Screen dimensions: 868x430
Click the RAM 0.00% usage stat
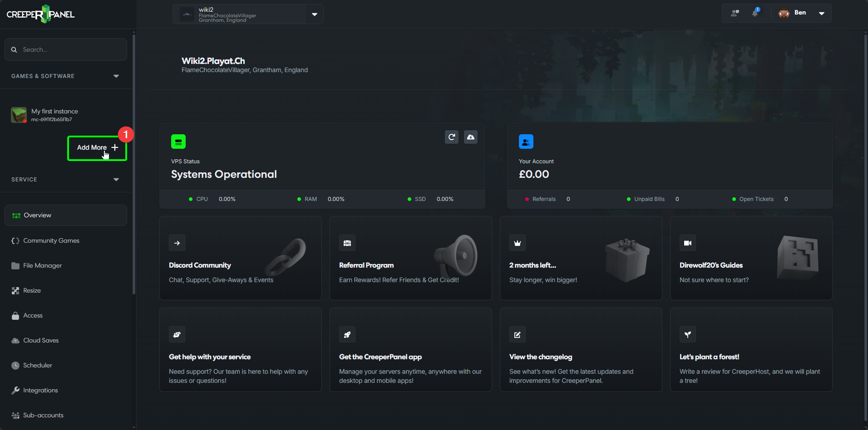(x=321, y=199)
